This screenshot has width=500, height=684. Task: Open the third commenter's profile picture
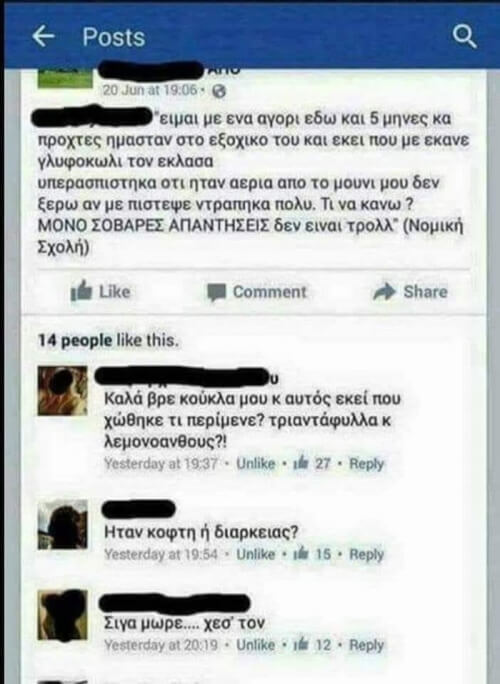62,615
